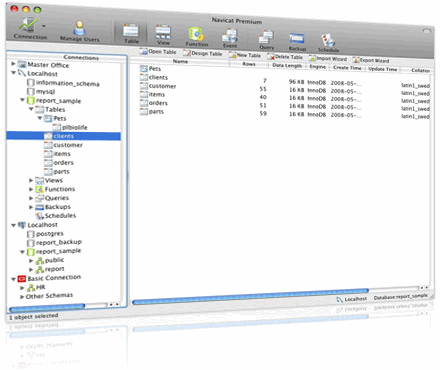
Task: Click the Basic Connection Oracle icon
Action: pos(22,279)
